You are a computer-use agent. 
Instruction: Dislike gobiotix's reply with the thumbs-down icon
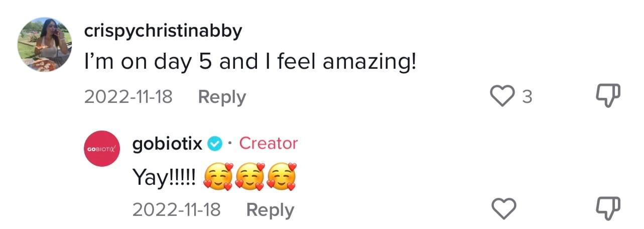[607, 208]
